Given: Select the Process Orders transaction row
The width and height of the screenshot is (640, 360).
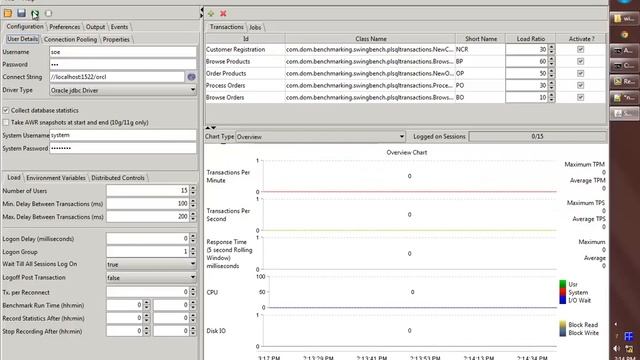Looking at the screenshot, I should click(x=405, y=85).
